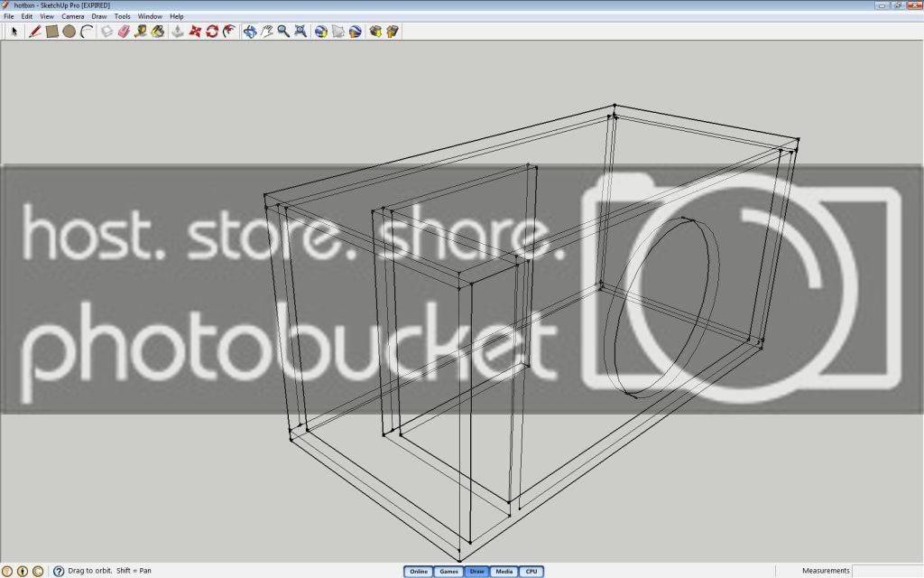
Task: Open the Tools menu
Action: pyautogui.click(x=122, y=16)
